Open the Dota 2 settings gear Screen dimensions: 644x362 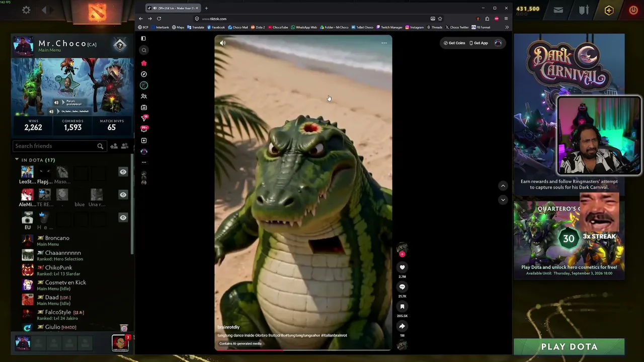pyautogui.click(x=26, y=10)
